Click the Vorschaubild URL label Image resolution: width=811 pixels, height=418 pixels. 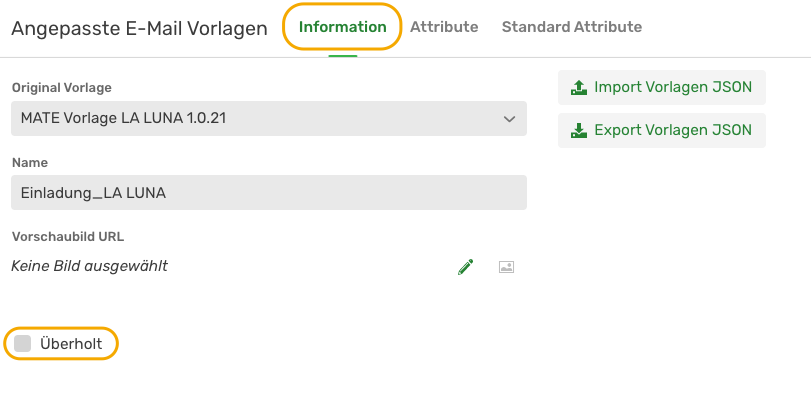[68, 237]
